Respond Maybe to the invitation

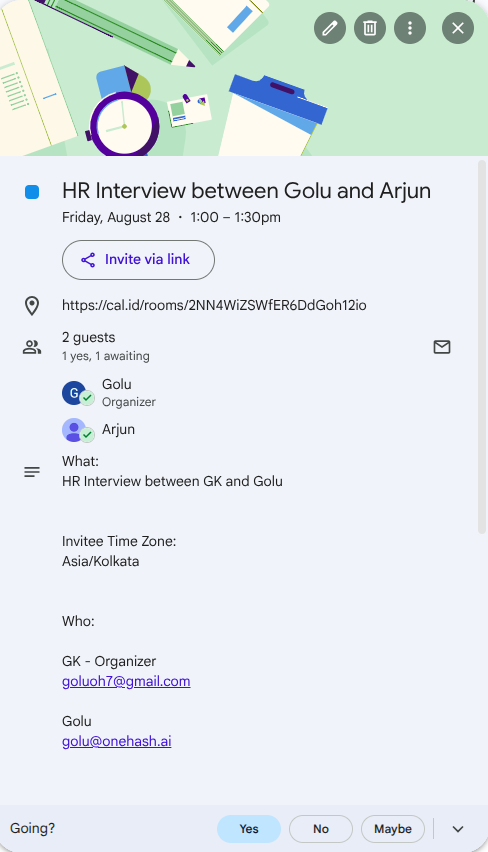point(392,829)
